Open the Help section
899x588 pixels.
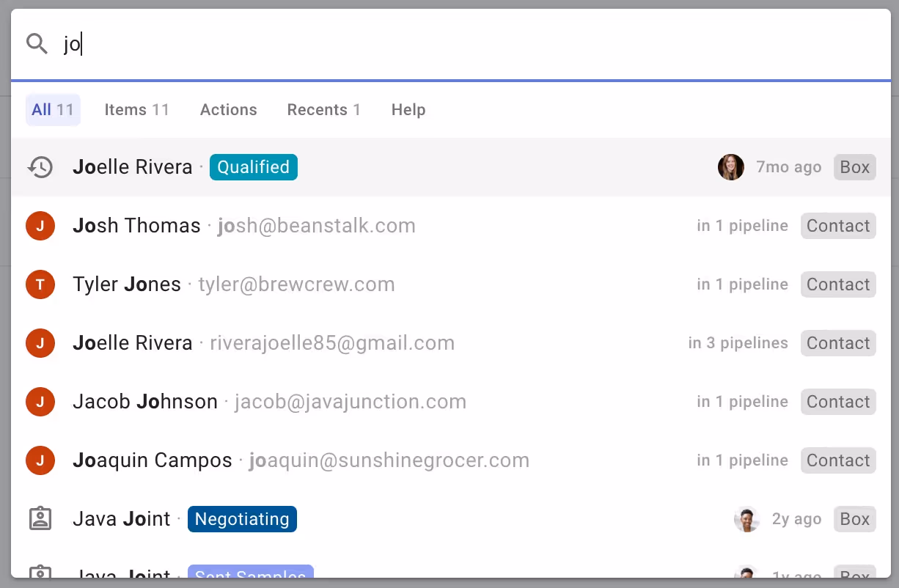click(408, 109)
